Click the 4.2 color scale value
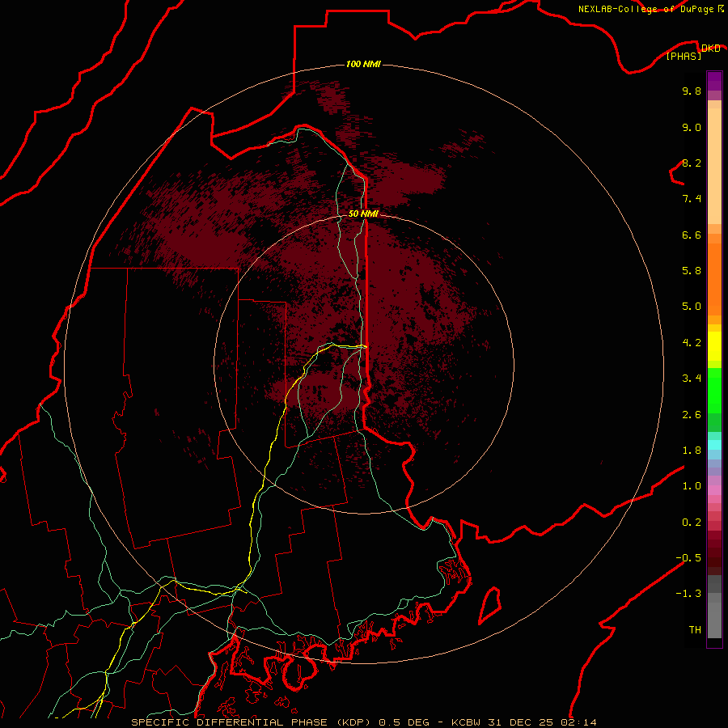 click(692, 343)
